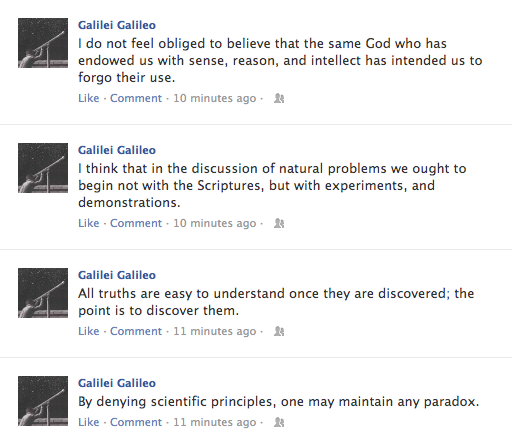Click the telescope profile picture on the first post
This screenshot has height=439, width=512.
[x=43, y=43]
